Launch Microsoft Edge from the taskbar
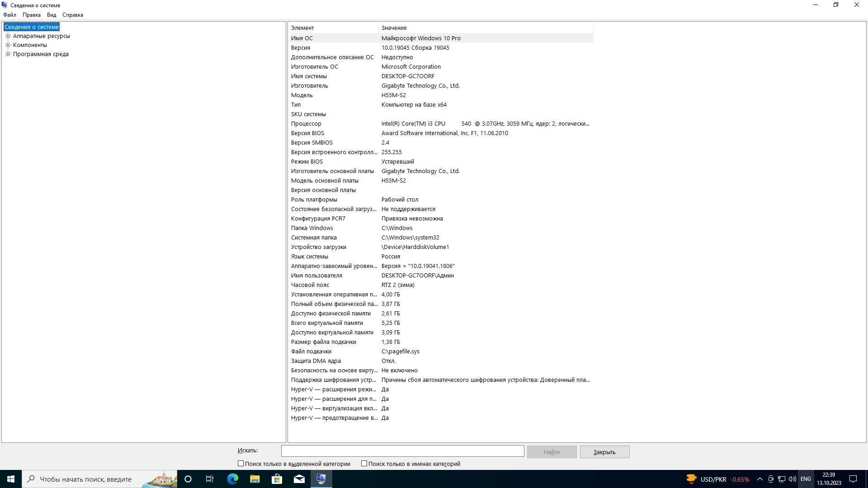868x488 pixels. click(232, 479)
